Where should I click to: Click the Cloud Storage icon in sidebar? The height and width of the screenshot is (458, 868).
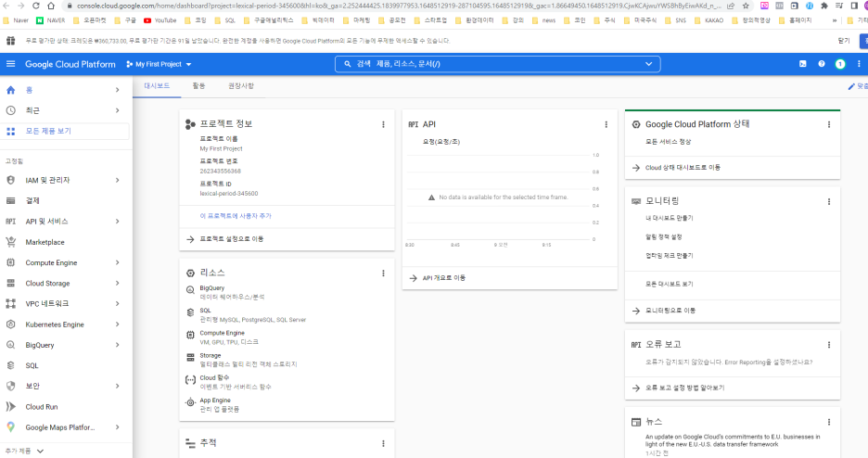coord(10,283)
